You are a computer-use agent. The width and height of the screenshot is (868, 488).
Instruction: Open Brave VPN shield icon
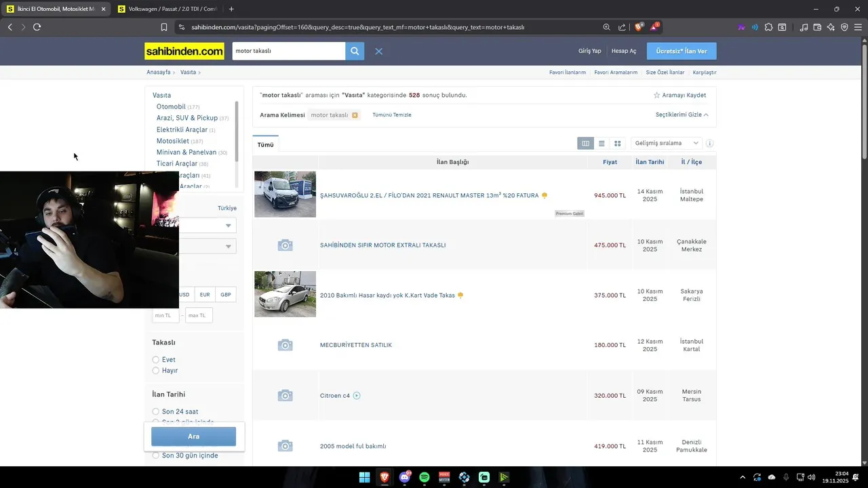(x=844, y=27)
